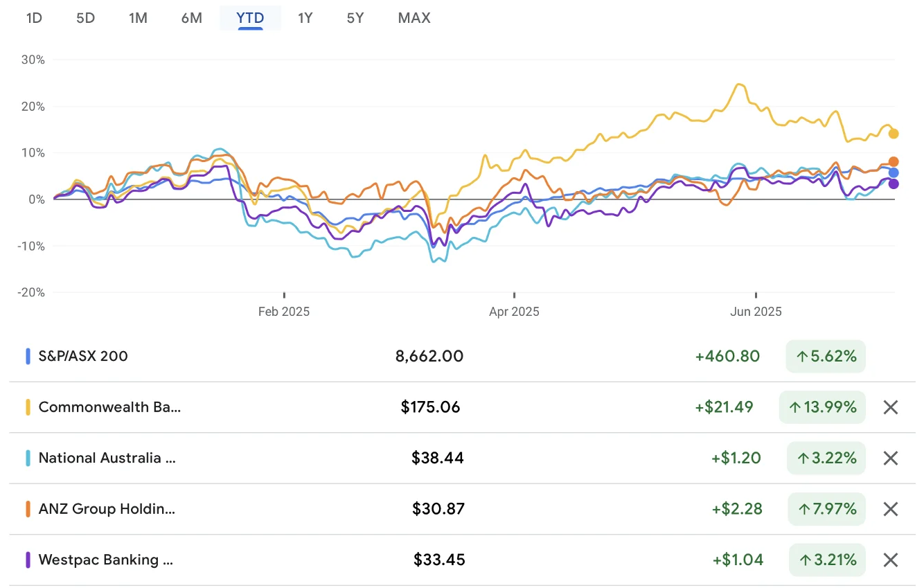
Task: Open the 1M performance view
Action: pos(138,18)
